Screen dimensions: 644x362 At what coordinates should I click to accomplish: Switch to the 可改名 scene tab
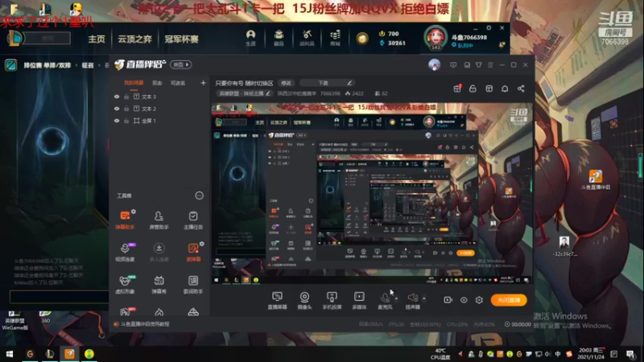178,83
